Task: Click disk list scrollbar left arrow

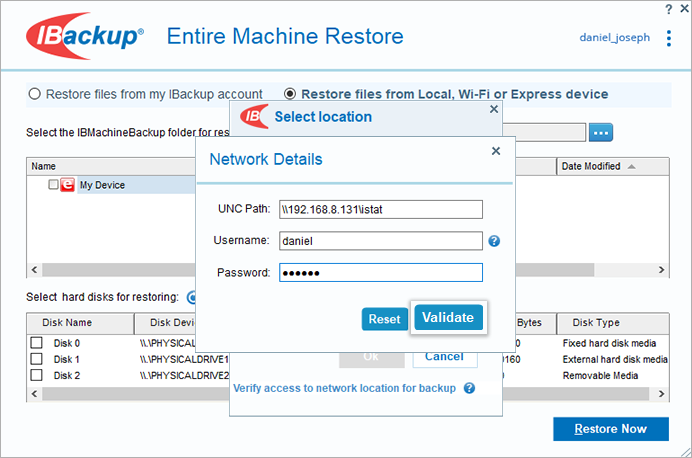Action: (x=34, y=394)
